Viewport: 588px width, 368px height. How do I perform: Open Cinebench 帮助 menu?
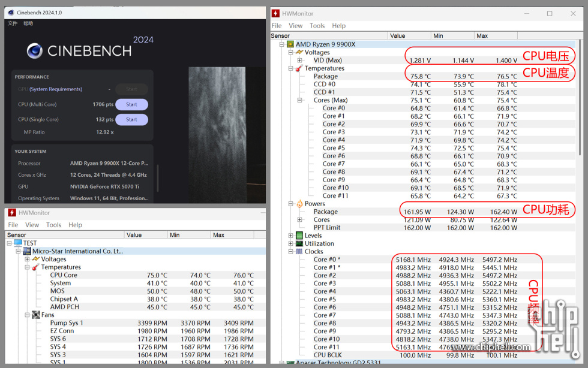coord(28,23)
